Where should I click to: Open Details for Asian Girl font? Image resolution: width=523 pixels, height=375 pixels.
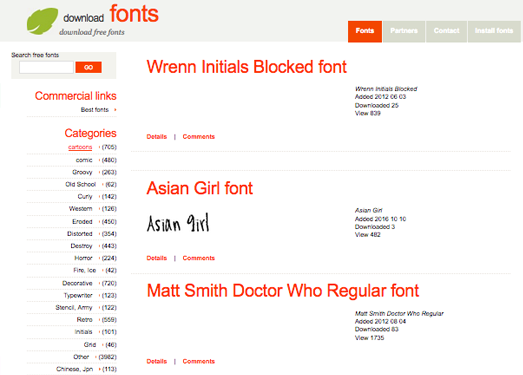point(157,258)
